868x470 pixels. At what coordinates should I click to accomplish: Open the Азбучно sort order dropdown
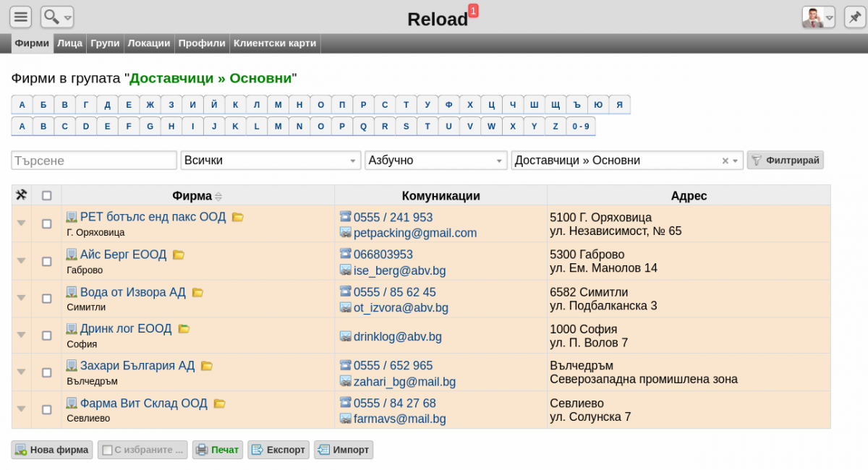click(x=436, y=161)
